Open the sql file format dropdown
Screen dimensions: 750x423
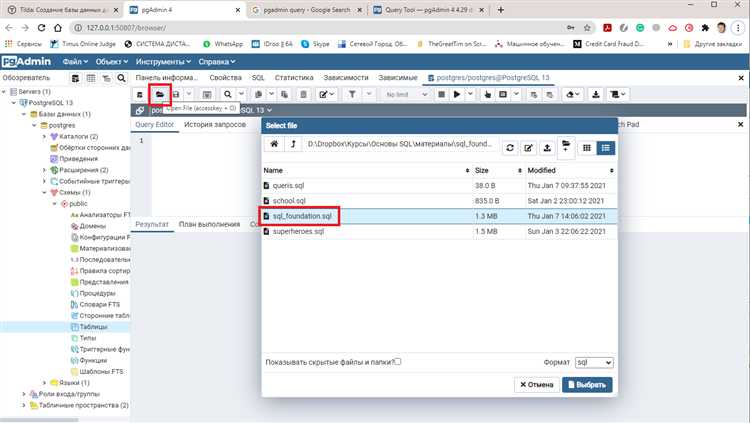click(596, 362)
